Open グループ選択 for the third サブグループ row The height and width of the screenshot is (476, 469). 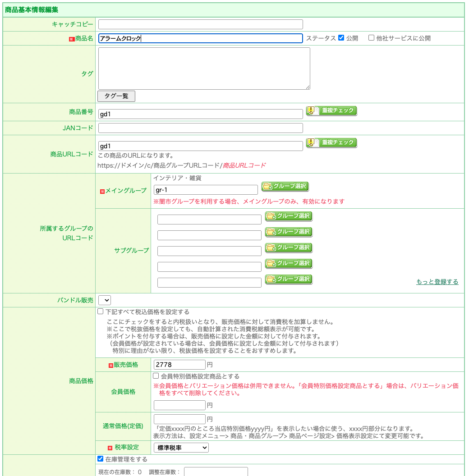tap(289, 248)
